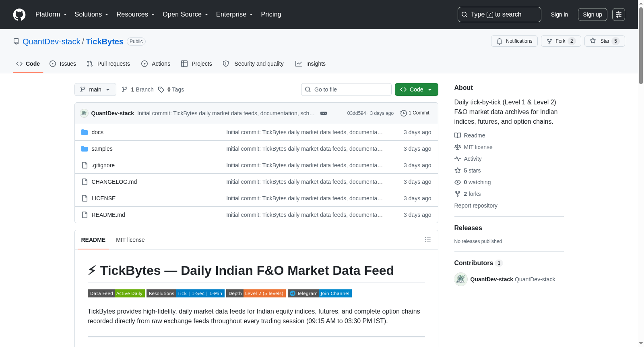View the 2 forks link
Screen dimensions: 644x347
[468, 194]
